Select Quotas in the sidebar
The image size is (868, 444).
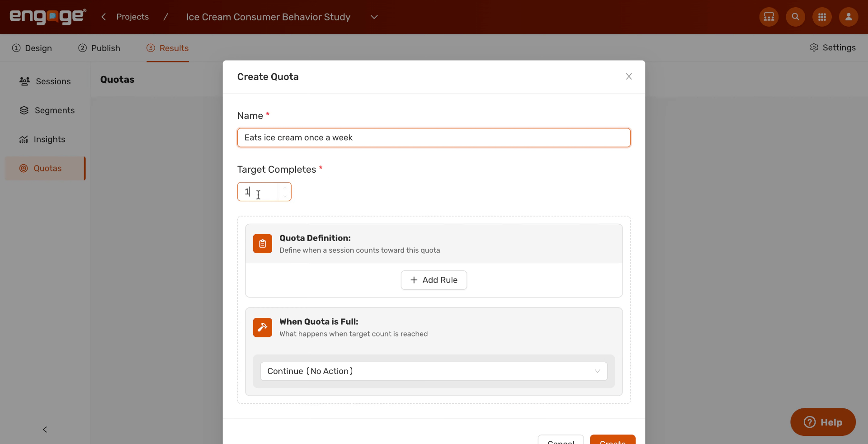[x=45, y=168]
